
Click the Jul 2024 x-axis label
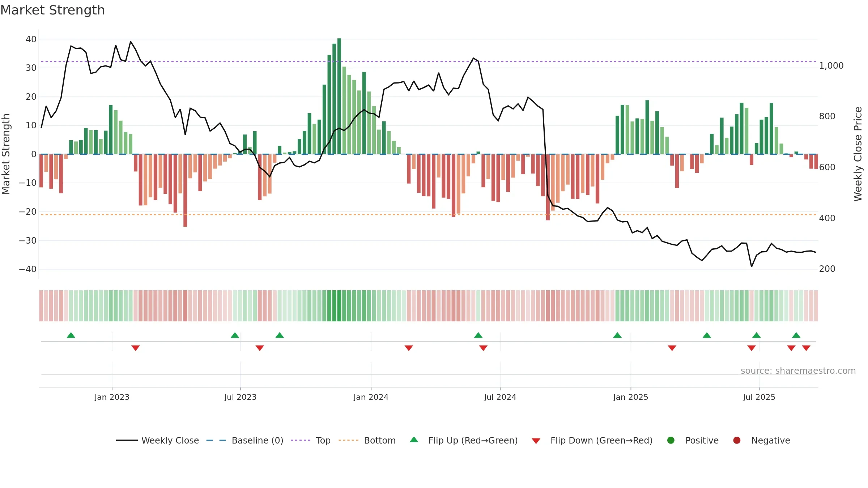(500, 397)
